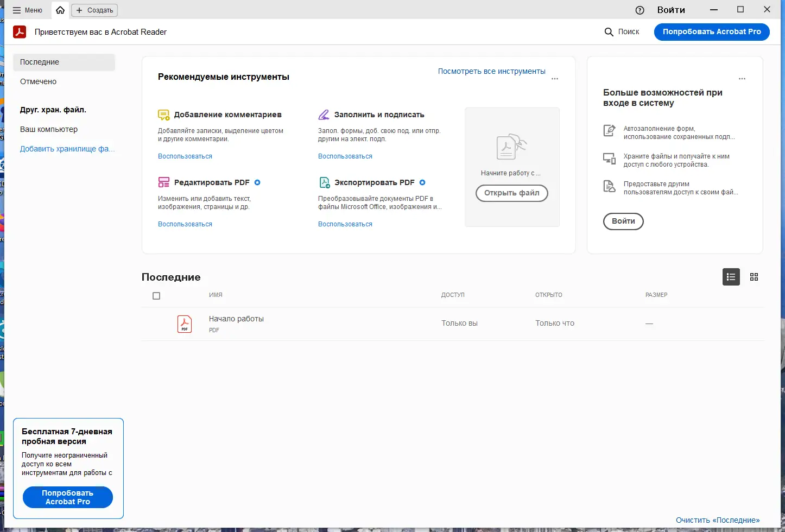
Task: Toggle the select-all files checkbox
Action: click(x=156, y=296)
